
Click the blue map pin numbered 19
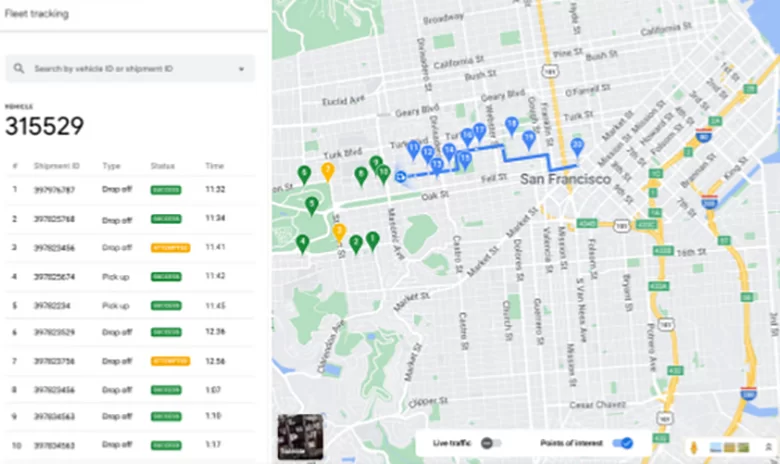[x=529, y=140]
